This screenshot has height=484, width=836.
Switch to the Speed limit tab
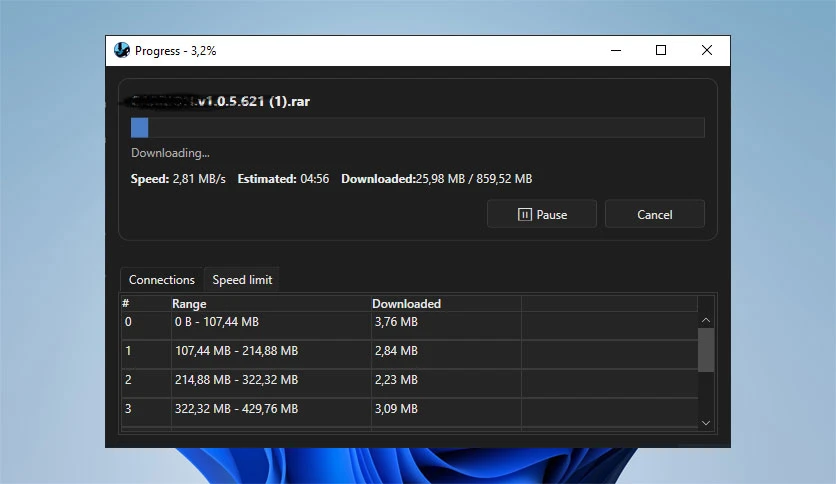[242, 279]
